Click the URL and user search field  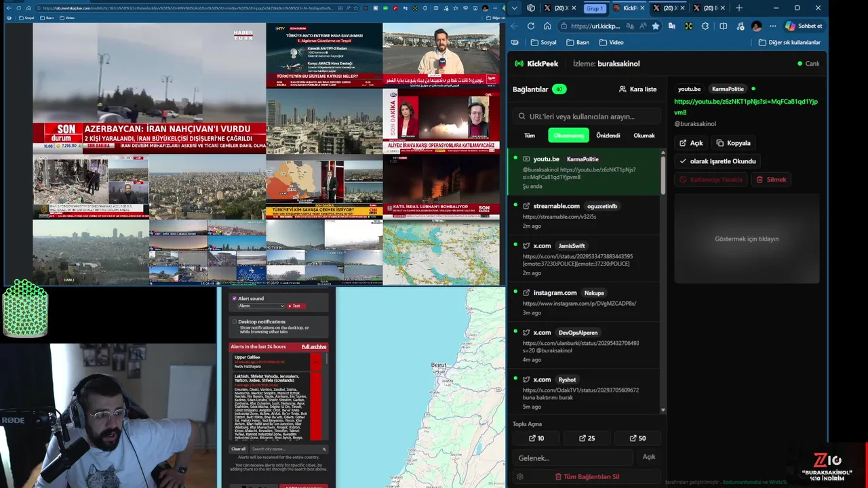pyautogui.click(x=587, y=117)
